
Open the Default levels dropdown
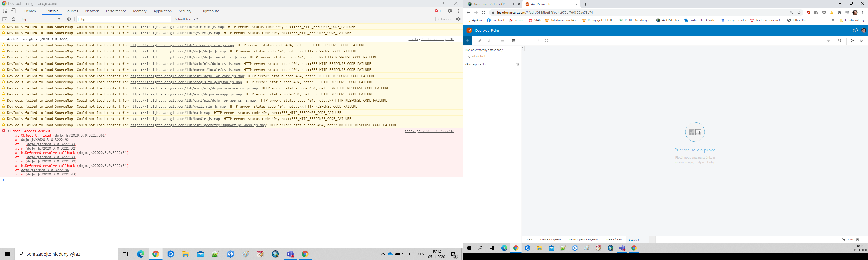[186, 19]
